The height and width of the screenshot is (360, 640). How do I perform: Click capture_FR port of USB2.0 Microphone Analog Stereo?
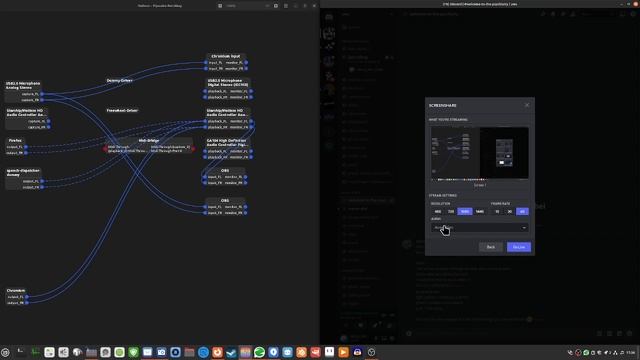(x=41, y=100)
